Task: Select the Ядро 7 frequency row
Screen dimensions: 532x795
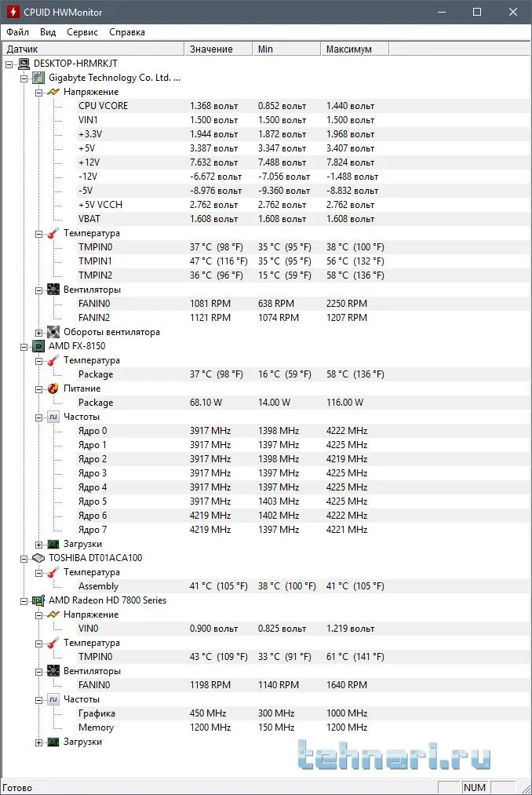Action: tap(93, 530)
